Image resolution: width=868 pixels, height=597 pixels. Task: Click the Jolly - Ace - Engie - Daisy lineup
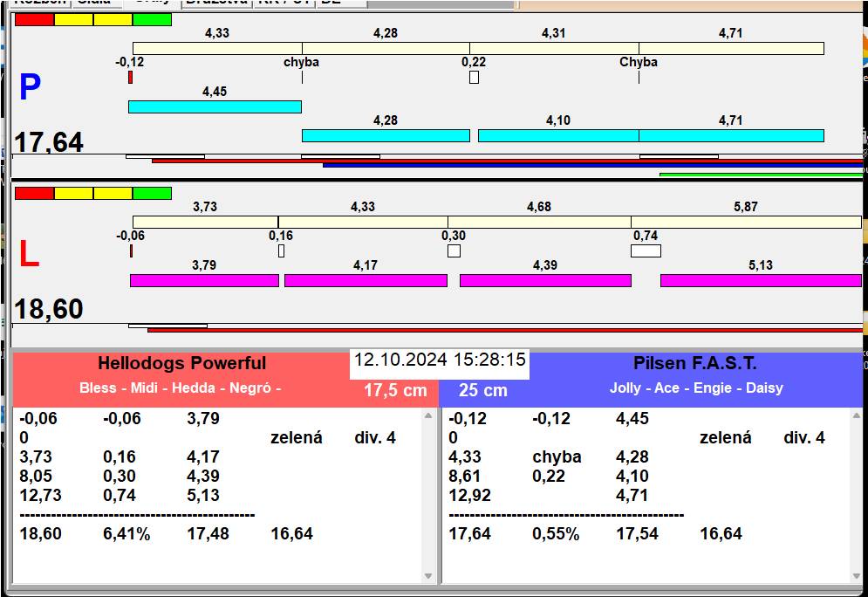(696, 388)
